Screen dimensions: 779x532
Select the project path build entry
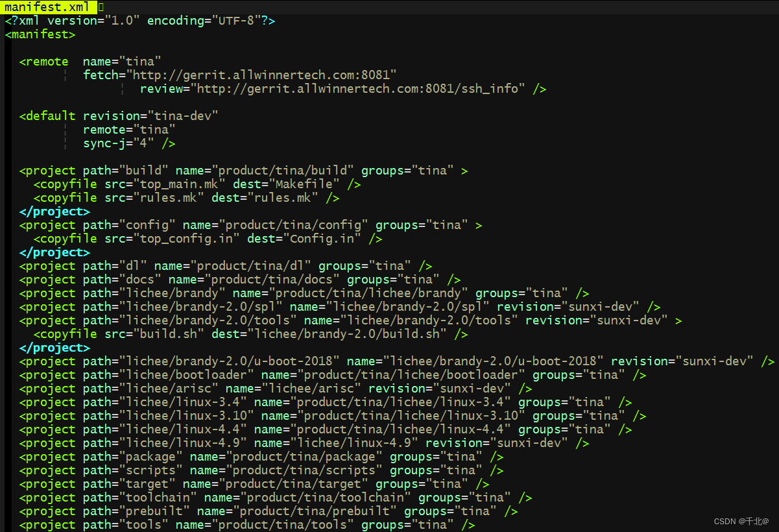tap(142, 170)
